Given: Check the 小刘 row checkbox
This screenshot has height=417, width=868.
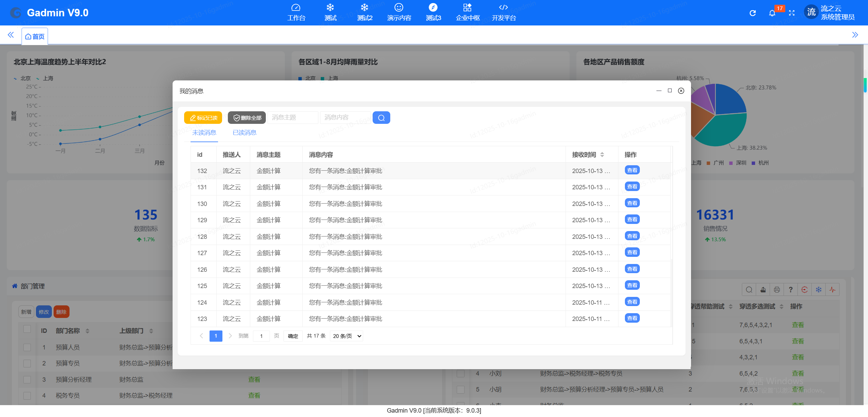Looking at the screenshot, I should point(460,374).
